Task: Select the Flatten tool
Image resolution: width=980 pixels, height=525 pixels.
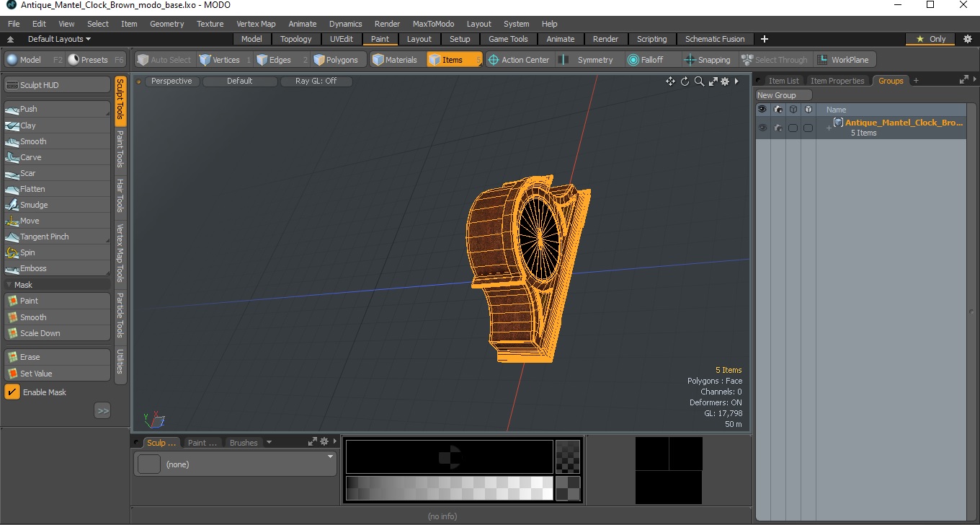Action: pos(57,189)
